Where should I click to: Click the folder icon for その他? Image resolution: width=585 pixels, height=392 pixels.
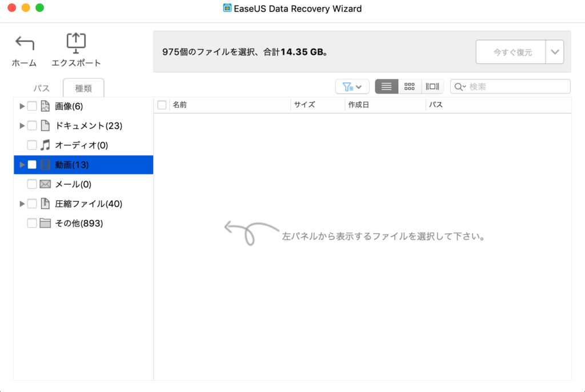point(45,223)
